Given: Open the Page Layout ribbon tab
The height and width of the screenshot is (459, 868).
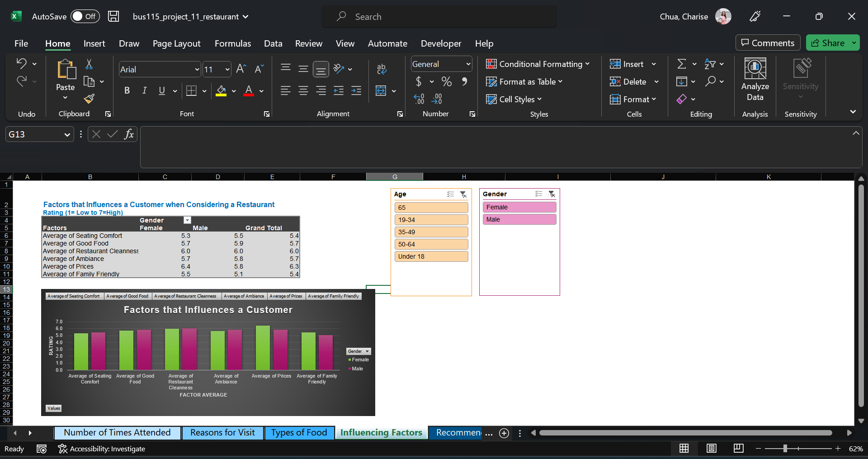Looking at the screenshot, I should click(x=176, y=43).
